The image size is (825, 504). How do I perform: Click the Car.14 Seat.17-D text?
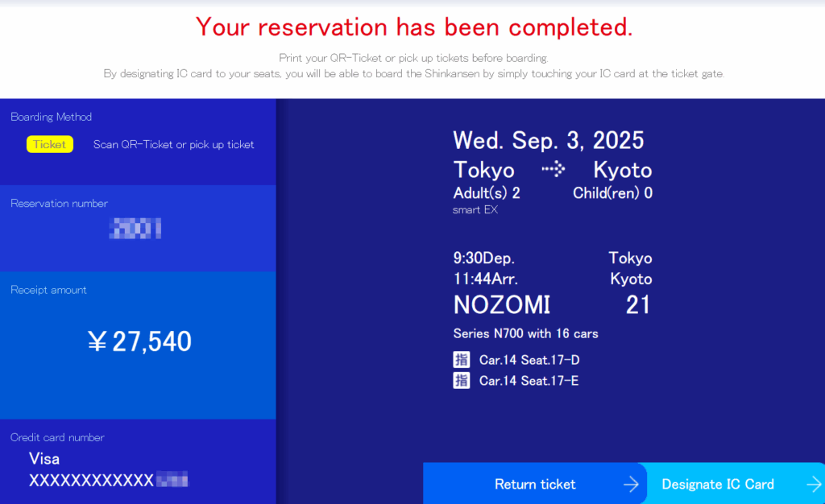point(529,360)
